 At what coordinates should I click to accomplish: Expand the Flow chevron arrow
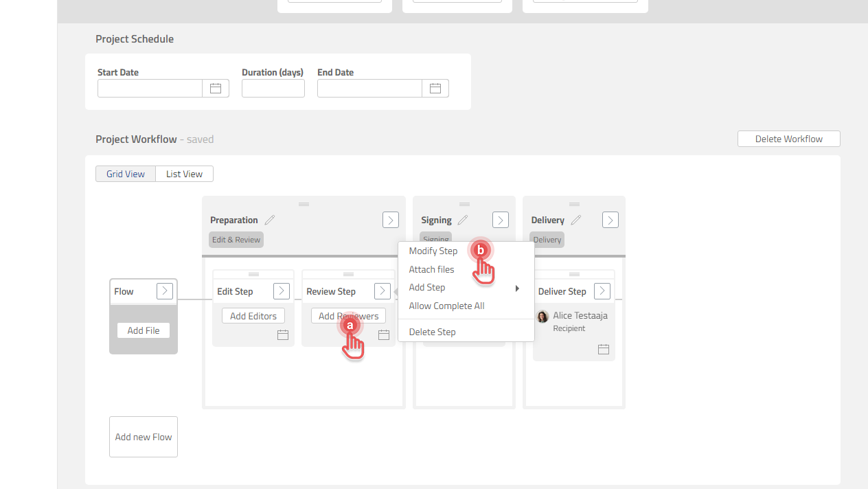(x=164, y=291)
